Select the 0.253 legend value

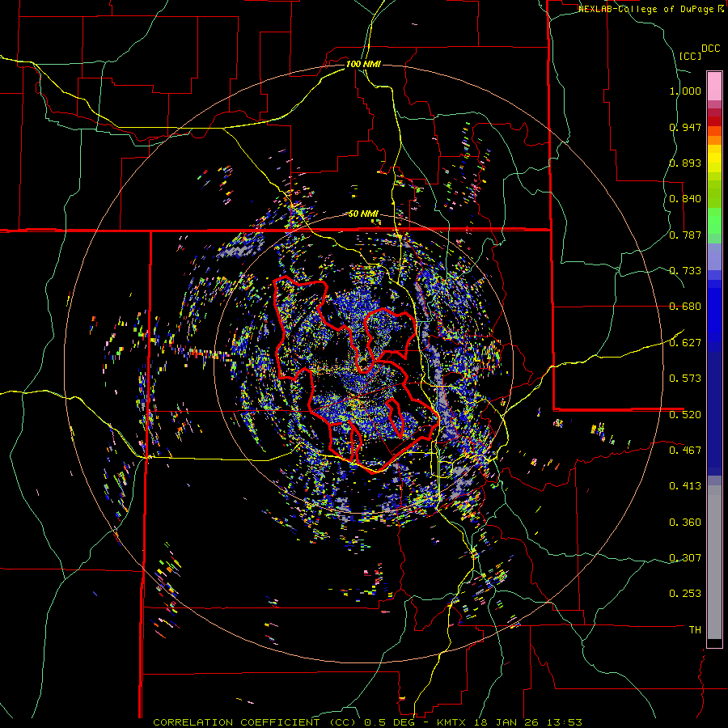pos(685,594)
